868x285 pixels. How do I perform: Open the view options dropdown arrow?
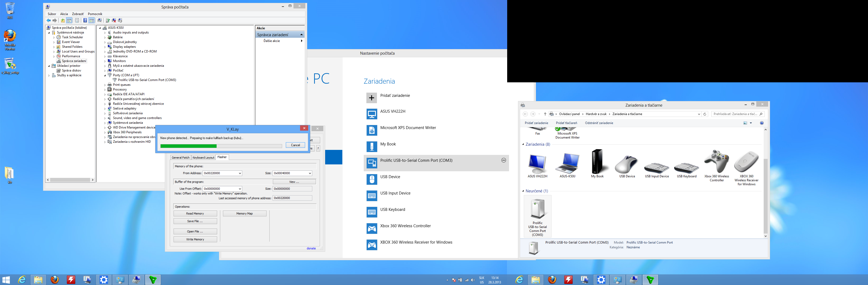[751, 123]
